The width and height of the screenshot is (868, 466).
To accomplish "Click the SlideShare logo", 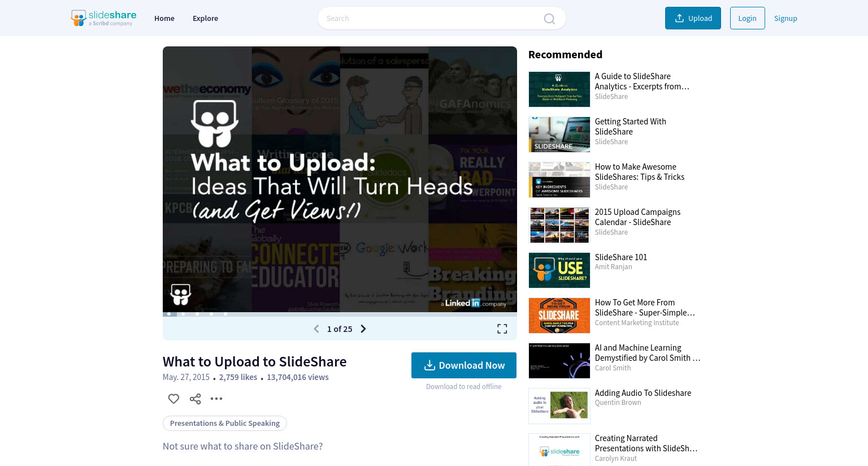I will [103, 18].
